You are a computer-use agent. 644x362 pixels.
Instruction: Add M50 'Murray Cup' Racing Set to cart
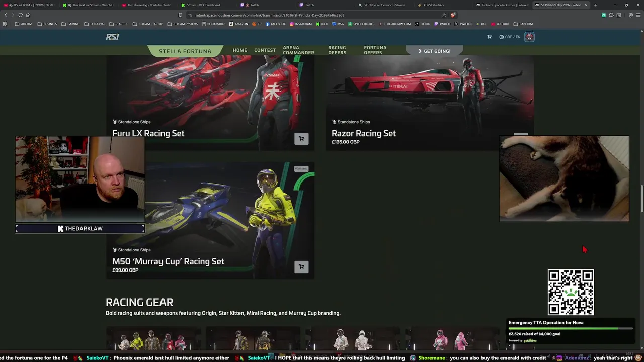(301, 267)
